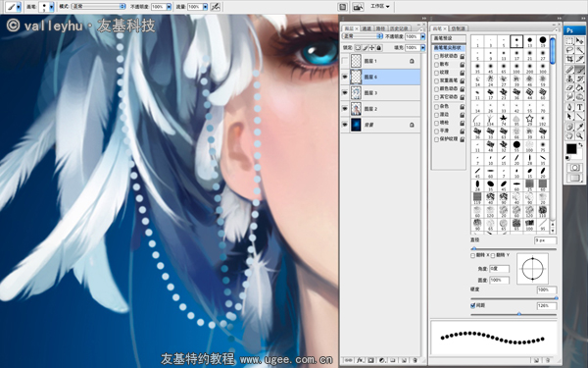Open the layer opacity 不透明度 arrow
Image resolution: width=588 pixels, height=368 pixels.
click(423, 36)
